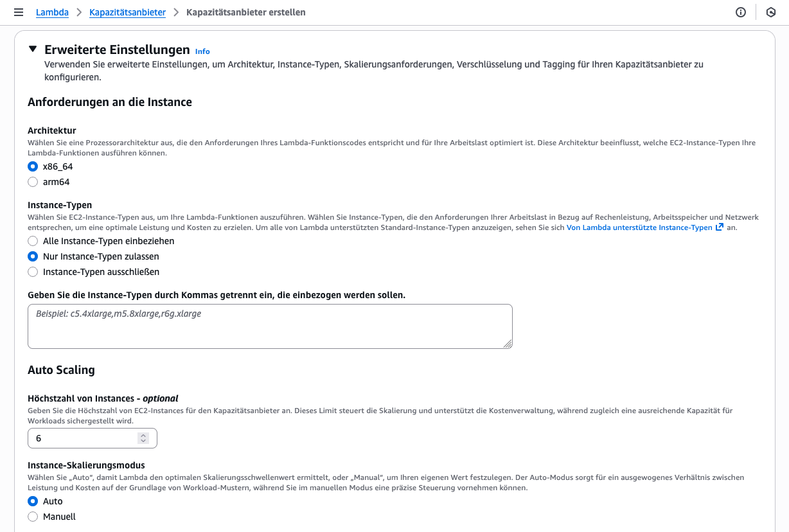The height and width of the screenshot is (532, 789).
Task: Click the info circle icon in header
Action: click(x=741, y=12)
